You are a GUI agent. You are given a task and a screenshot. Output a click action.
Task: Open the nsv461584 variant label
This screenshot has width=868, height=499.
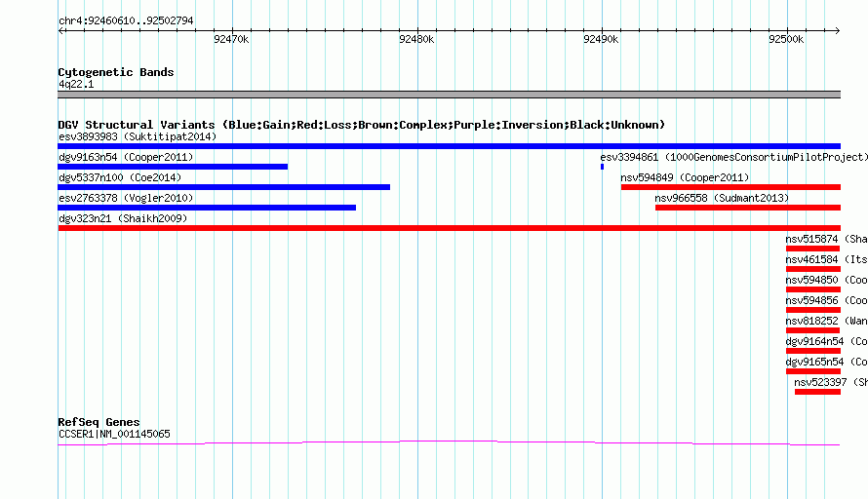pos(826,259)
